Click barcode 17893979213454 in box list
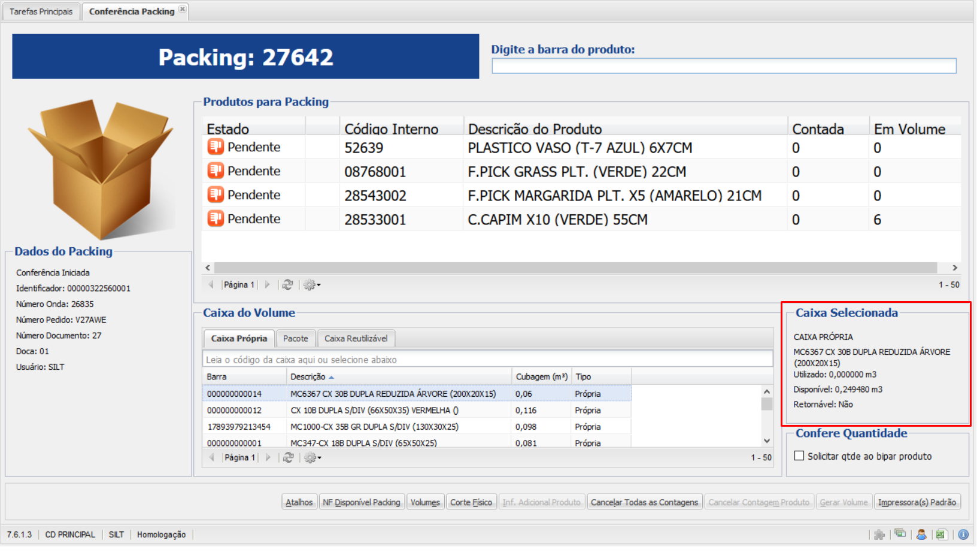Screen dimensions: 980x553 pyautogui.click(x=239, y=427)
